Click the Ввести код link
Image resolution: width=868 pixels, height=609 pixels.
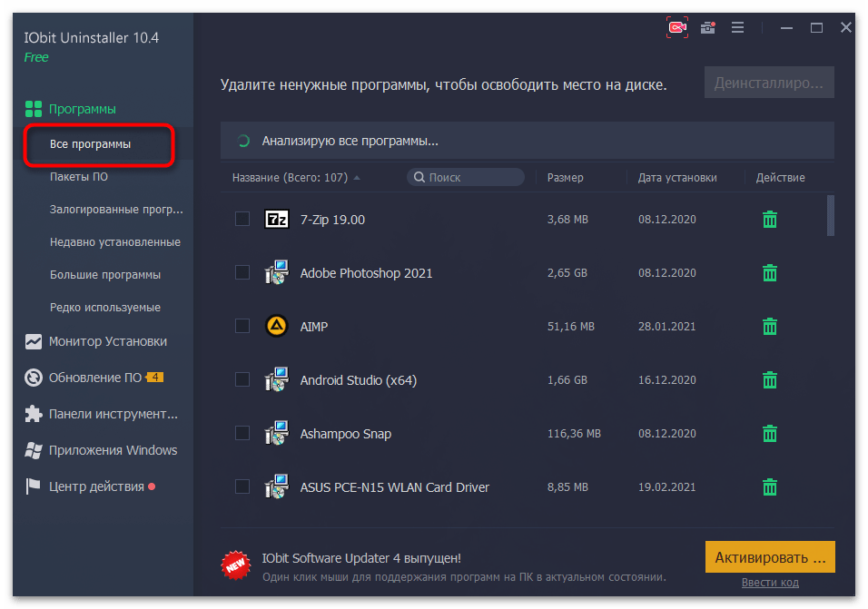point(769,583)
